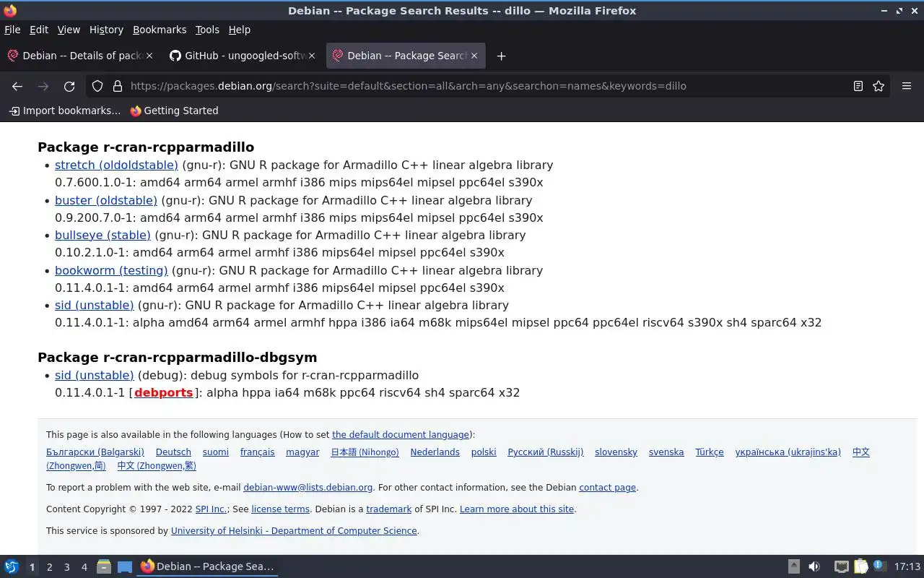Viewport: 924px width, 578px height.
Task: Open the network tray icon
Action: (841, 566)
